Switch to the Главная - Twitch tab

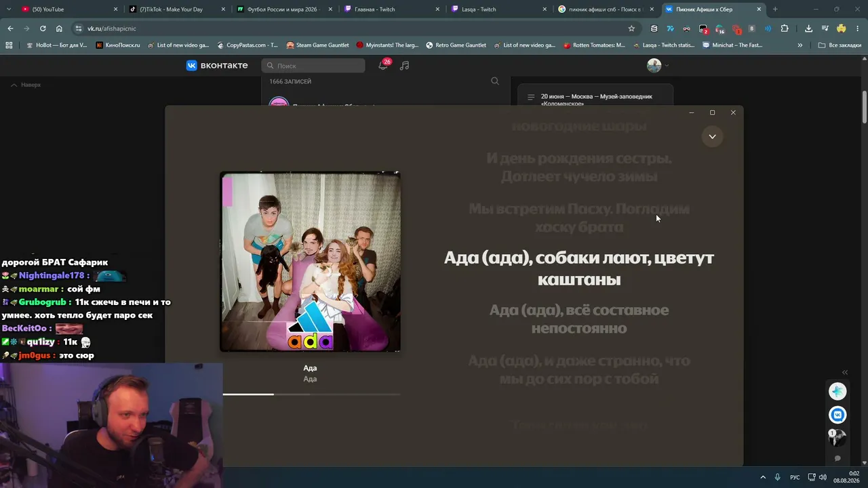(391, 9)
